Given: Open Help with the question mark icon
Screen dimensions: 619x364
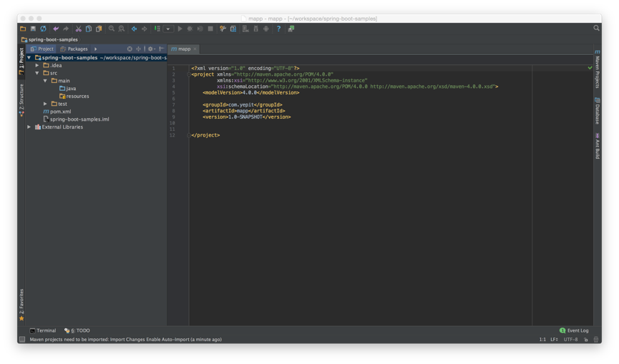Looking at the screenshot, I should point(278,29).
